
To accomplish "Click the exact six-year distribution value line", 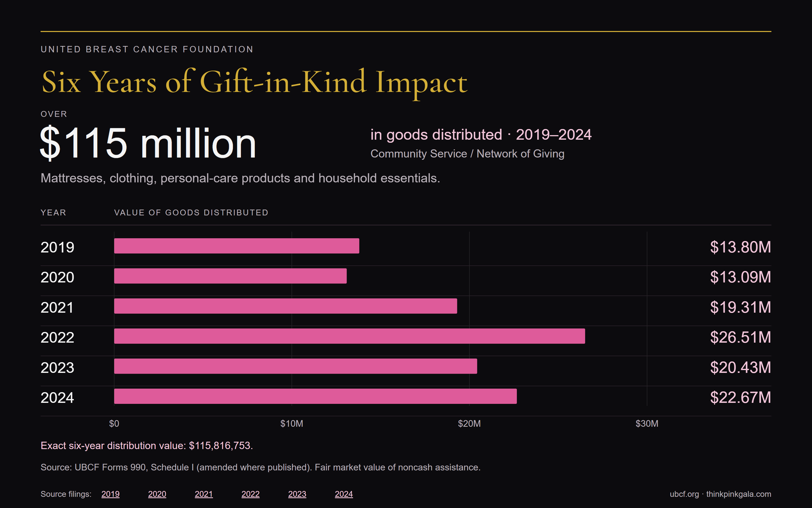I will point(147,446).
